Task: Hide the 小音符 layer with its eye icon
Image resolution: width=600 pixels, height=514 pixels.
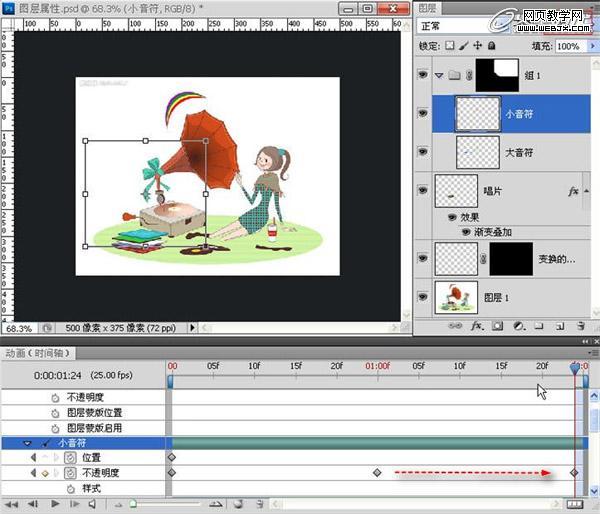Action: [x=422, y=115]
